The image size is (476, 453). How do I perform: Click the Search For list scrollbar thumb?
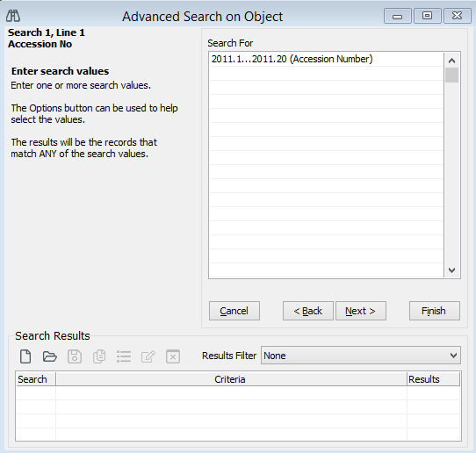451,75
